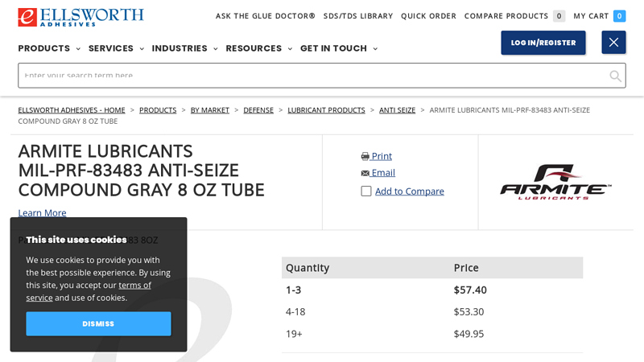The image size is (644, 362).
Task: Click the search magnifier icon
Action: tap(615, 76)
